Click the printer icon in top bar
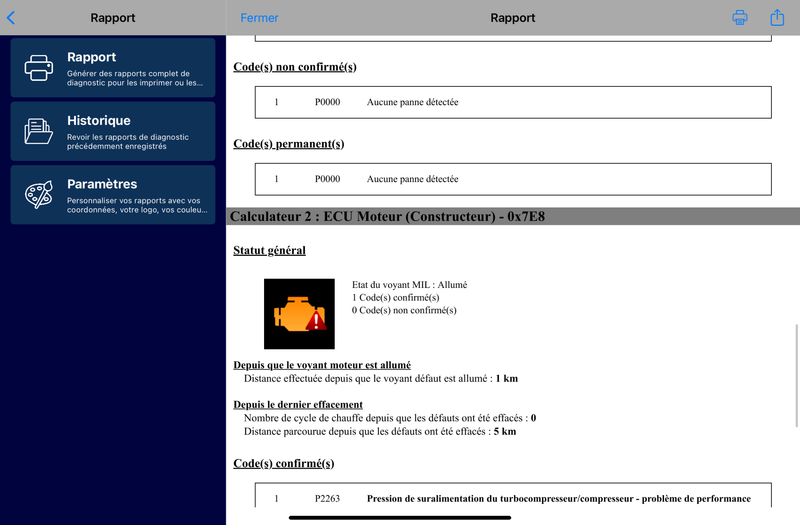 [x=740, y=17]
